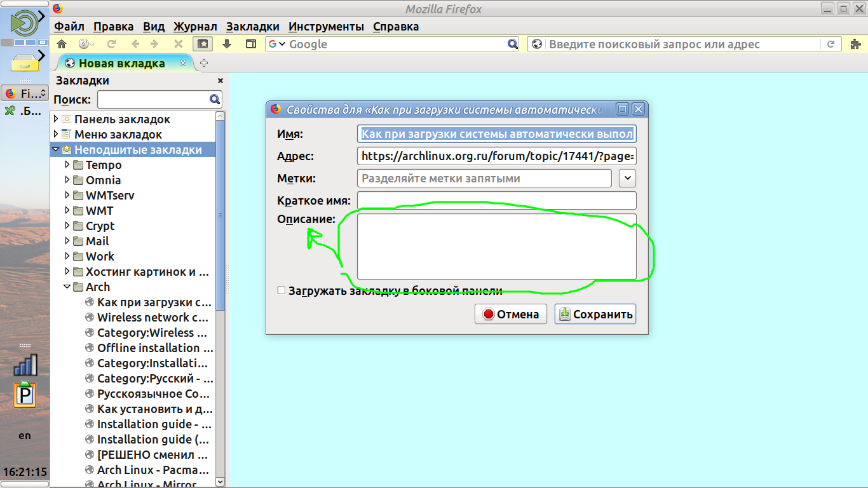Collapse the Arch folder arrow

(x=67, y=287)
